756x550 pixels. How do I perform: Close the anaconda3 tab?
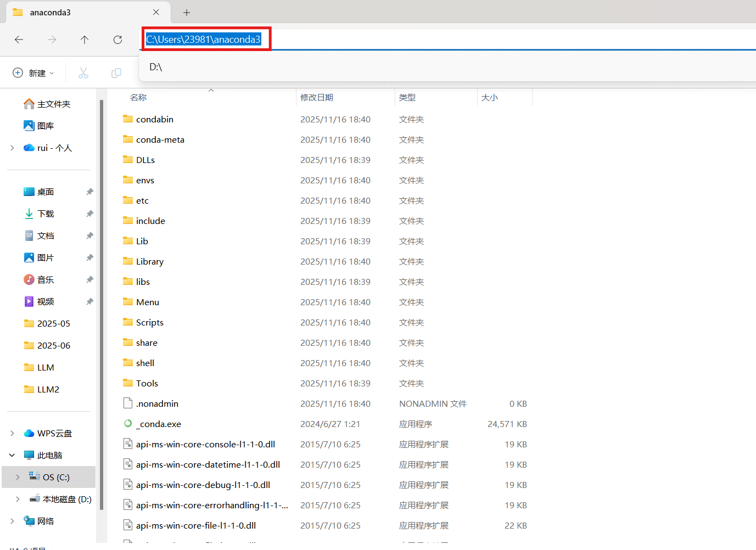pos(156,12)
